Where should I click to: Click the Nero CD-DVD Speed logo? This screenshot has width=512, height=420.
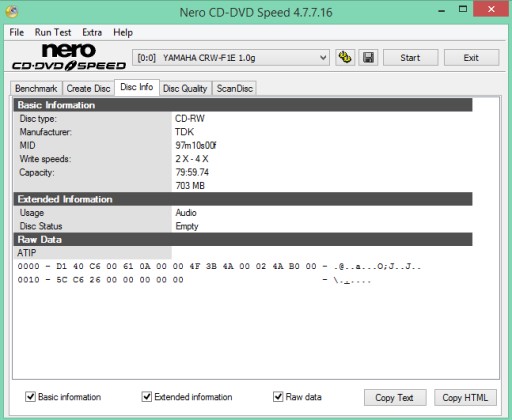(x=69, y=57)
